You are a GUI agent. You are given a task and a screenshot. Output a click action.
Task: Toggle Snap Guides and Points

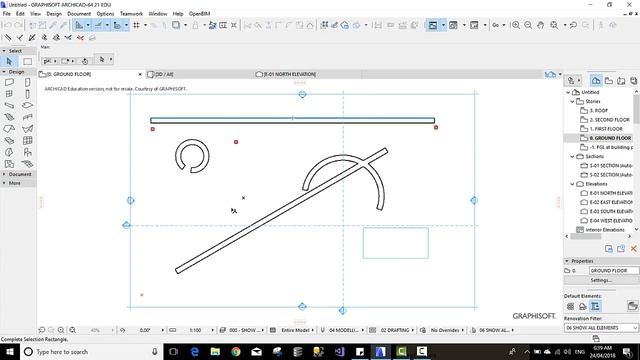point(98,25)
